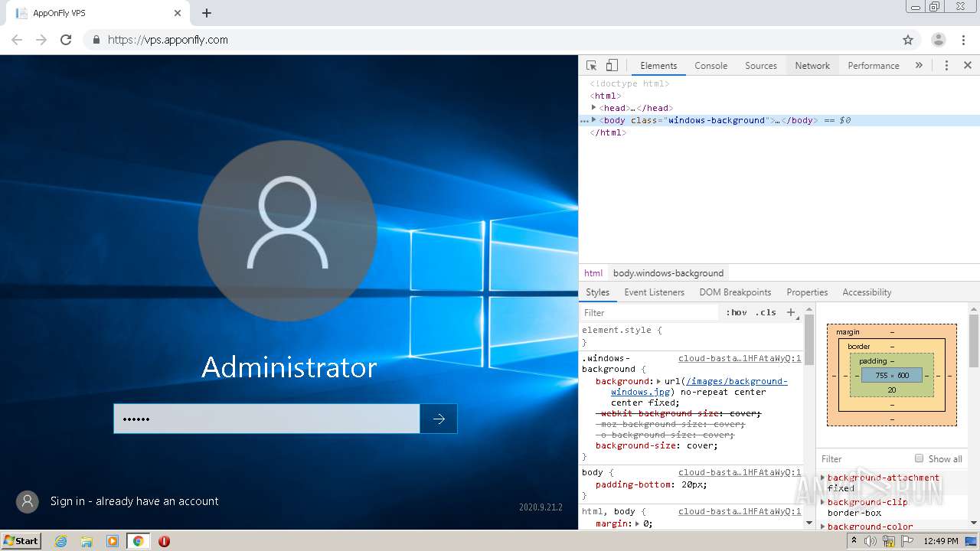Click the network icon in system tray
Image resolution: width=980 pixels, height=551 pixels.
[889, 541]
